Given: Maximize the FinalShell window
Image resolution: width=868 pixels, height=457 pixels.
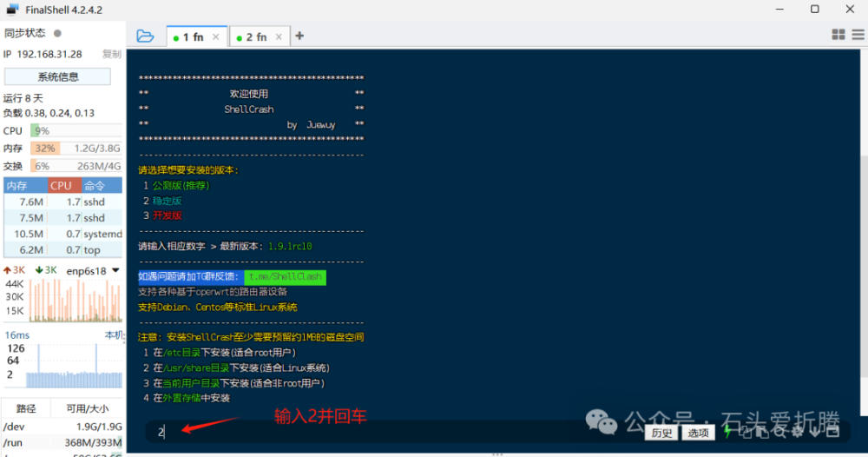Looking at the screenshot, I should click(815, 9).
